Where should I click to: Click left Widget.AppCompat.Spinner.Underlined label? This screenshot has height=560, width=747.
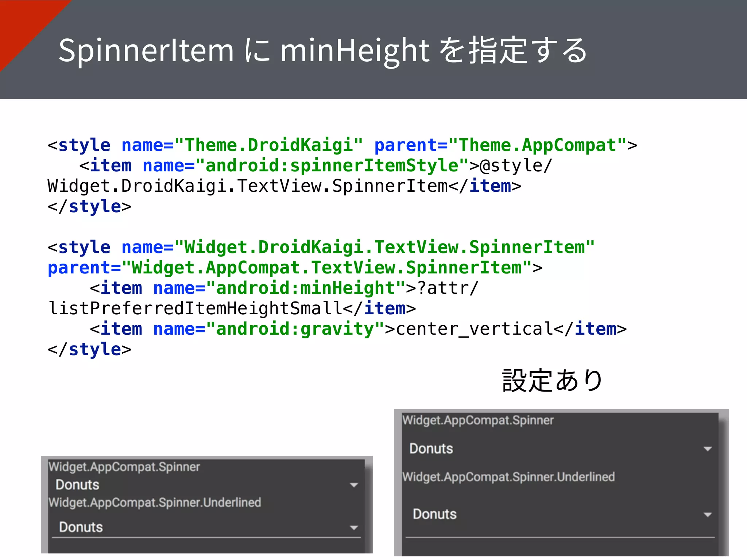point(155,503)
